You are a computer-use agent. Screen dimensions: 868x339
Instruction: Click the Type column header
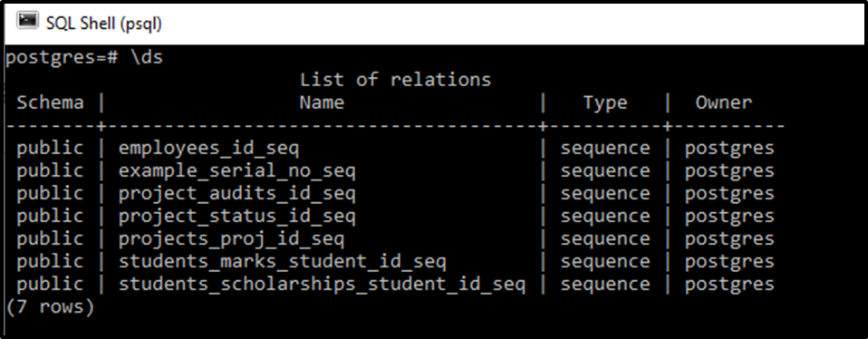point(605,102)
